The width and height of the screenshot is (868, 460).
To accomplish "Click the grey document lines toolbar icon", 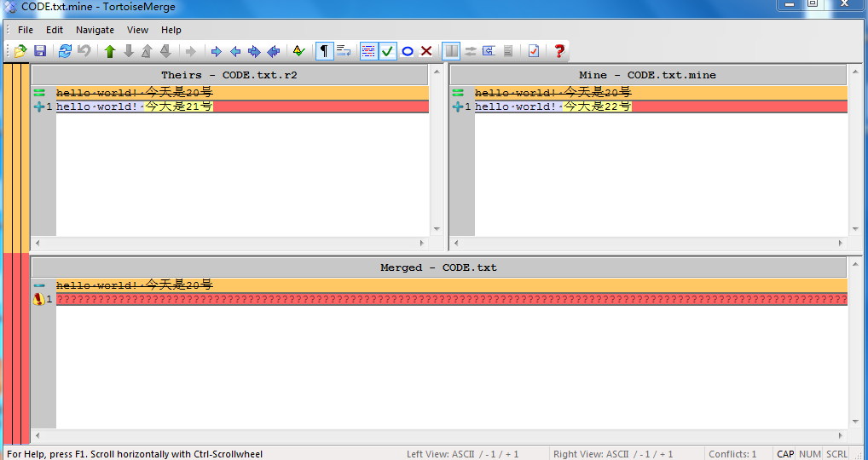I will coord(508,51).
